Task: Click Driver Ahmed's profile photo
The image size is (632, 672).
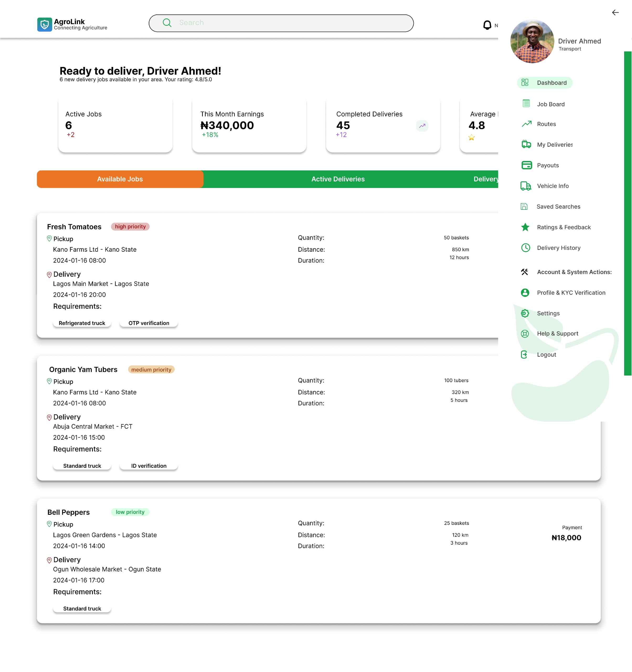Action: (x=532, y=41)
